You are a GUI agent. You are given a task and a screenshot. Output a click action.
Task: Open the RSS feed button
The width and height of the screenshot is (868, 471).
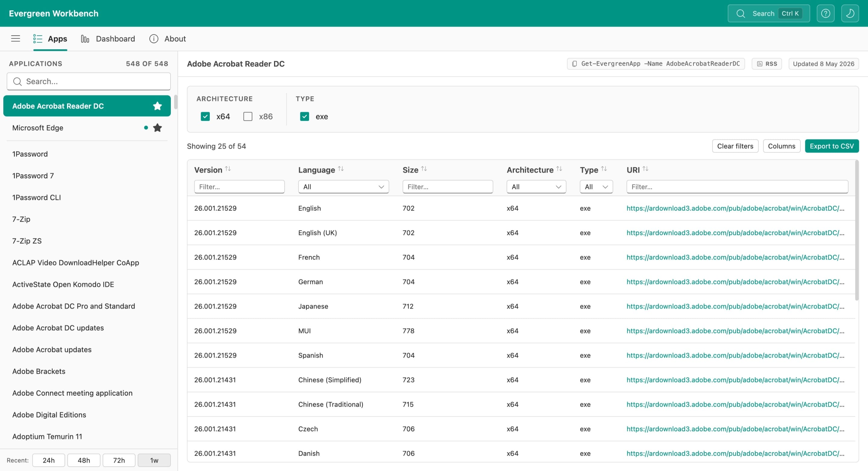pyautogui.click(x=767, y=64)
